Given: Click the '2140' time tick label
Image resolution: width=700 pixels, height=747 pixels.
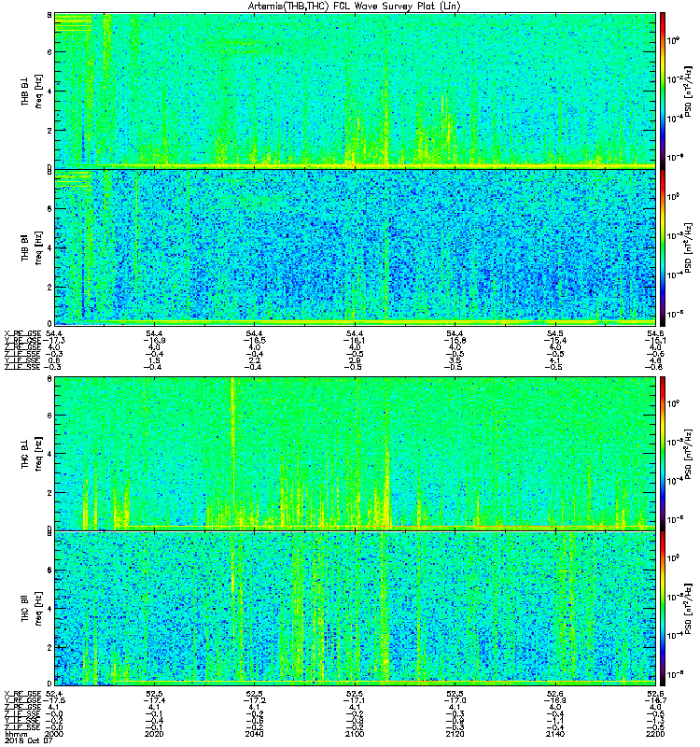Looking at the screenshot, I should [x=554, y=734].
